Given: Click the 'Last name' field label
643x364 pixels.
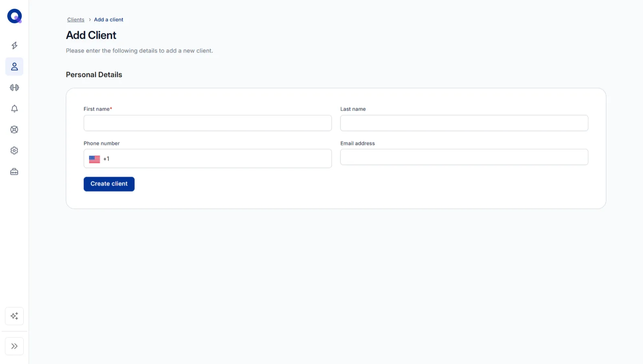Looking at the screenshot, I should coord(353,109).
